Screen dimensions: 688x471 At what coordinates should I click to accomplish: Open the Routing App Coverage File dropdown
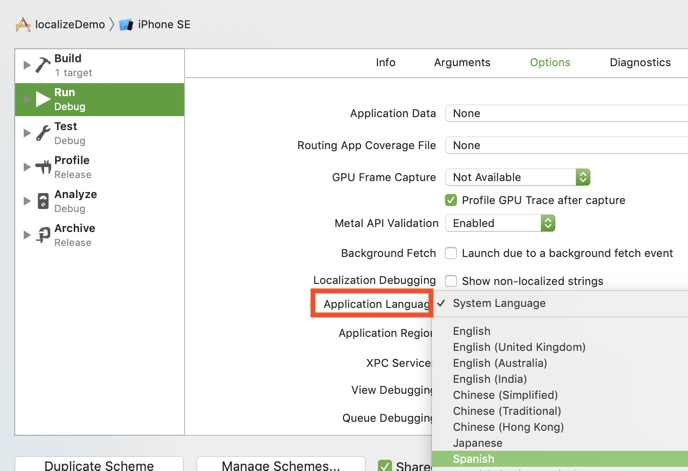(x=566, y=145)
